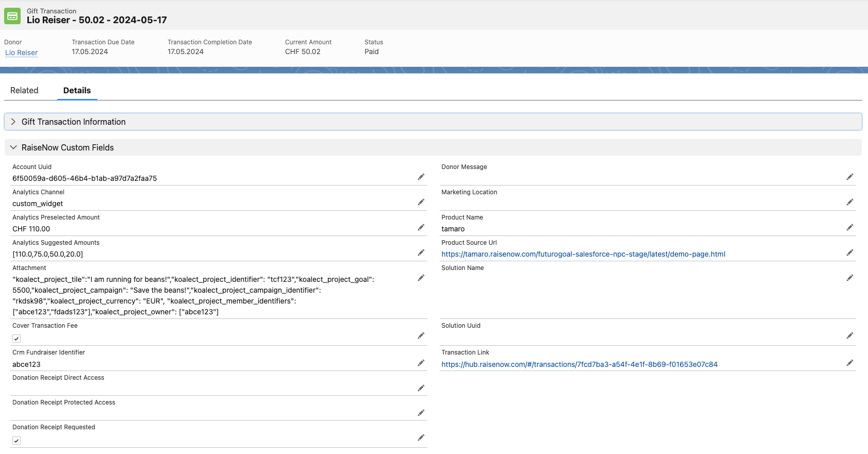Toggle the Cover Transaction Fee checkbox
The height and width of the screenshot is (454, 868).
coord(16,339)
